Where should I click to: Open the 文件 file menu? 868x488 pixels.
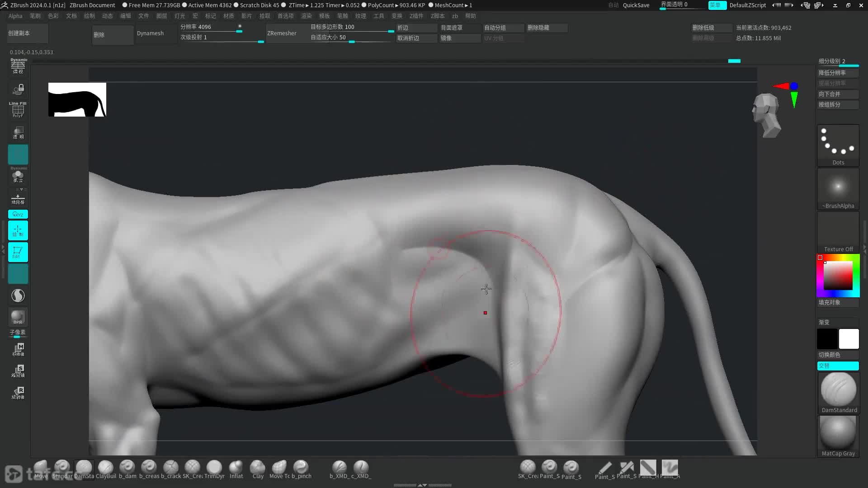tap(144, 16)
